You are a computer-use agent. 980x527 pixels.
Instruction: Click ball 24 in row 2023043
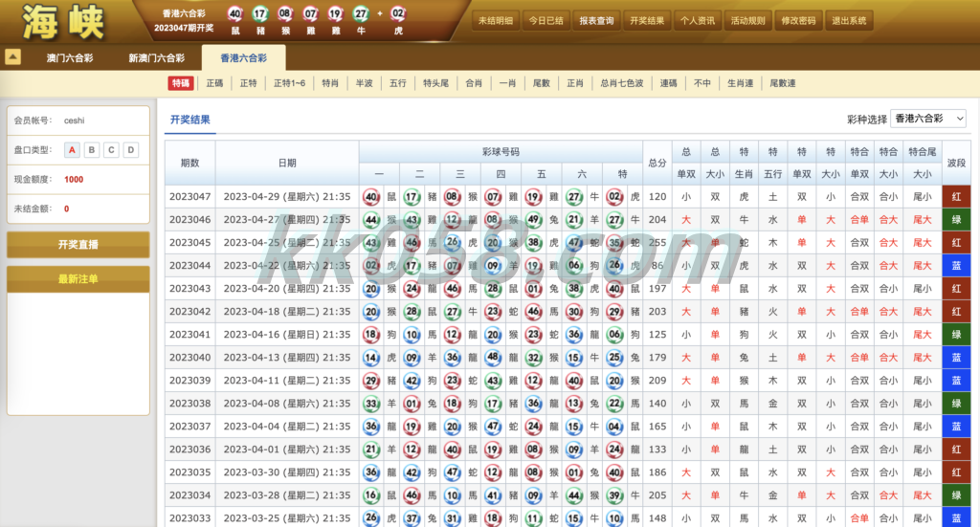tap(412, 289)
